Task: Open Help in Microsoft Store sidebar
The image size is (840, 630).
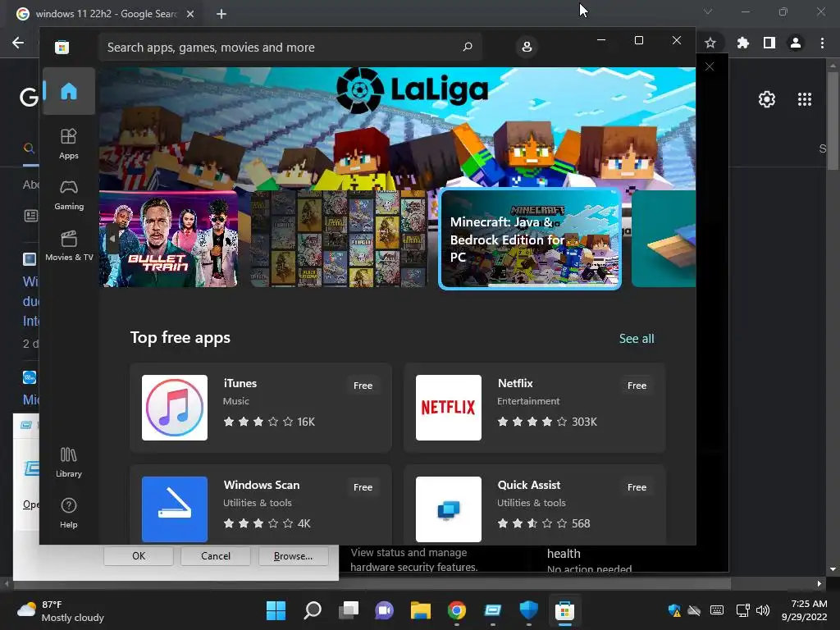Action: [x=69, y=513]
